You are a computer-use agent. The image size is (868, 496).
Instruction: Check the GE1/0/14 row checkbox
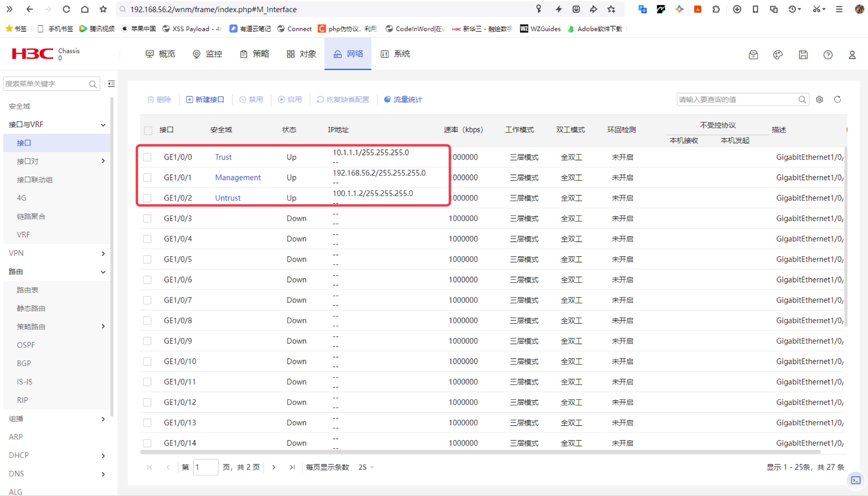tap(147, 443)
